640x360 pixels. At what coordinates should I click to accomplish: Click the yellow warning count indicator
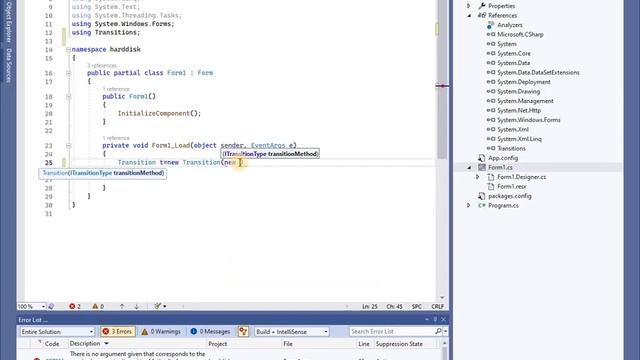(x=98, y=306)
